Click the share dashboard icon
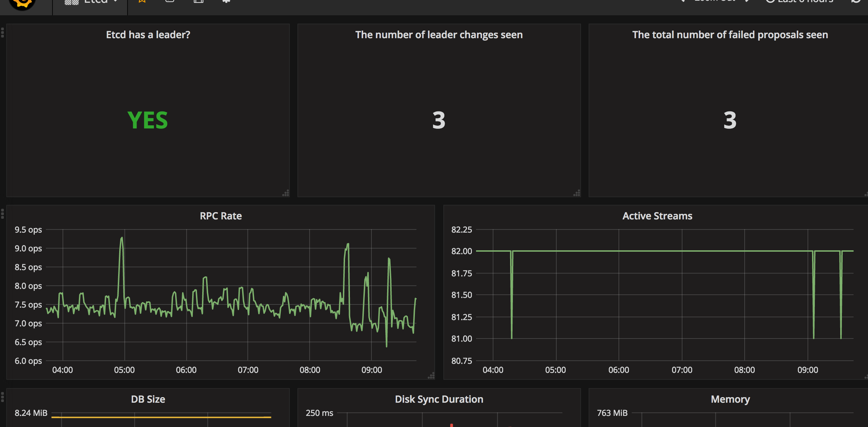This screenshot has height=427, width=868. [170, 1]
